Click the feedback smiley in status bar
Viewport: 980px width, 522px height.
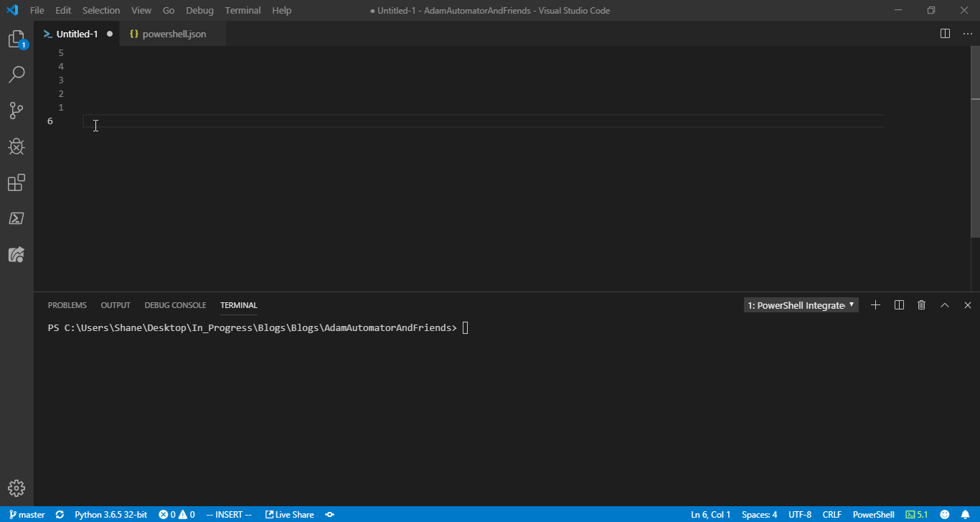945,515
